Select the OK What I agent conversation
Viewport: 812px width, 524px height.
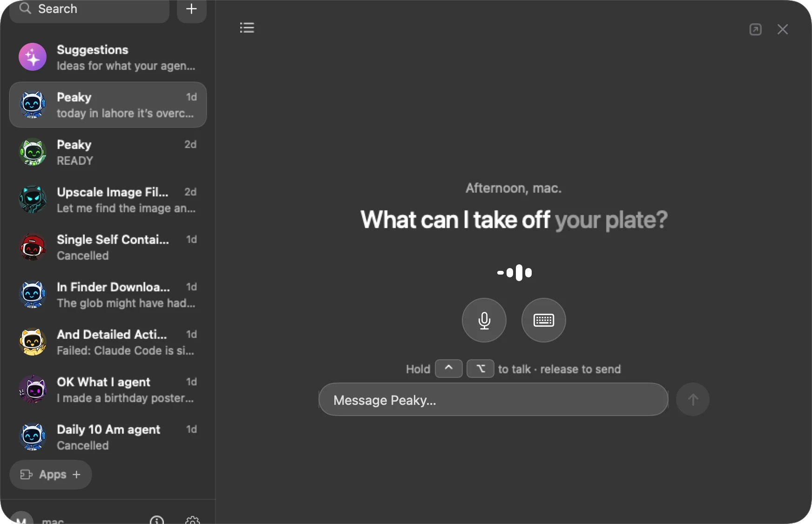(x=108, y=390)
